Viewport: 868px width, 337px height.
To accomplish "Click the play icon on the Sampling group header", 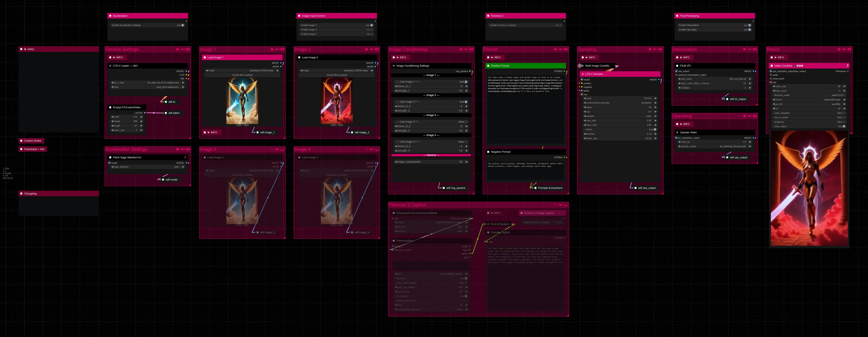I will tap(650, 49).
